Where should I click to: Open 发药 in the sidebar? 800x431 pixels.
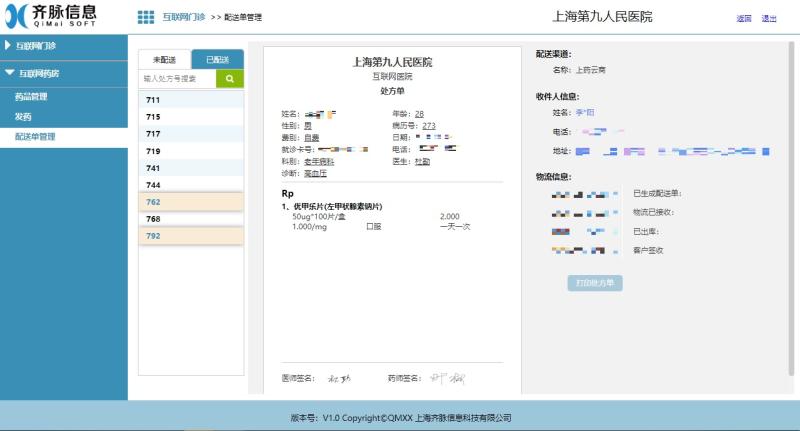coord(23,116)
